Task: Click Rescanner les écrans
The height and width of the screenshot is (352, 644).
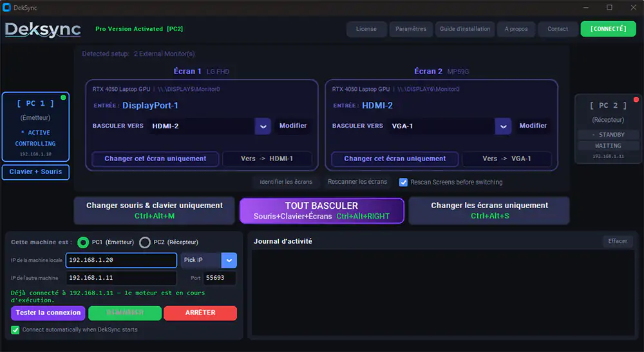Action: pos(357,182)
